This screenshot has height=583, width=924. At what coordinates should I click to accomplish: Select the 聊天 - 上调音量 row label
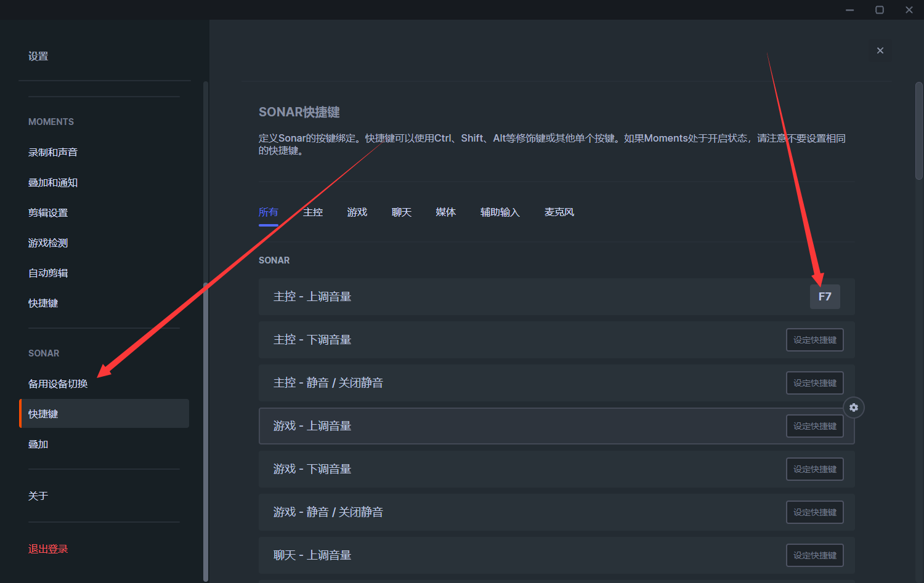tap(312, 555)
